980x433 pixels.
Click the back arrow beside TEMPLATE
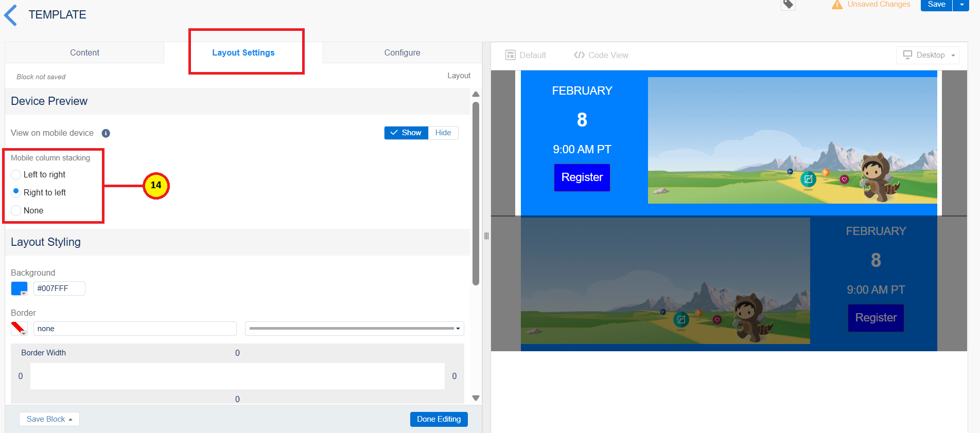click(x=11, y=15)
